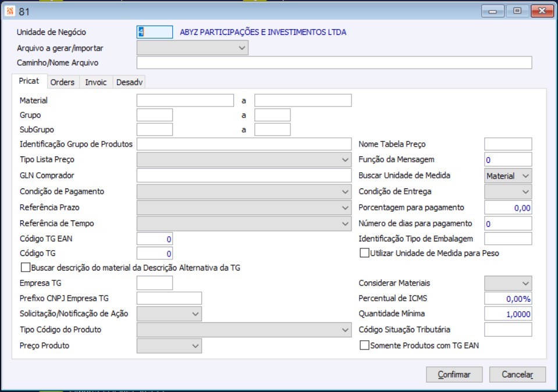Select the Quantidade Mínima field
The image size is (558, 392).
pyautogui.click(x=507, y=314)
